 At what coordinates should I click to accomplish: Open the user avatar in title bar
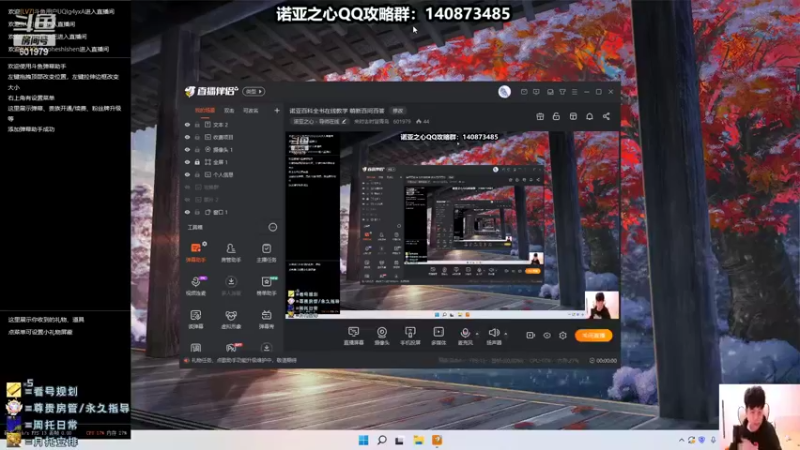pos(504,91)
